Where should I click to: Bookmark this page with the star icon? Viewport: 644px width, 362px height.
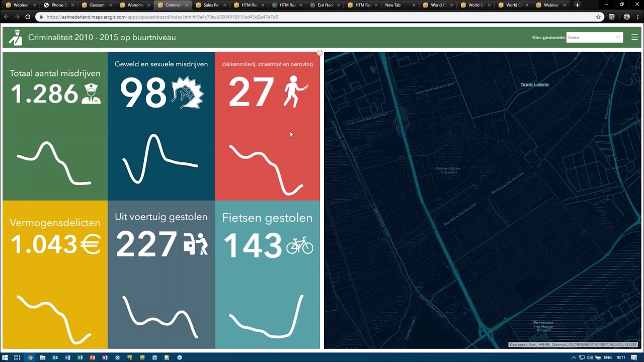tap(598, 17)
